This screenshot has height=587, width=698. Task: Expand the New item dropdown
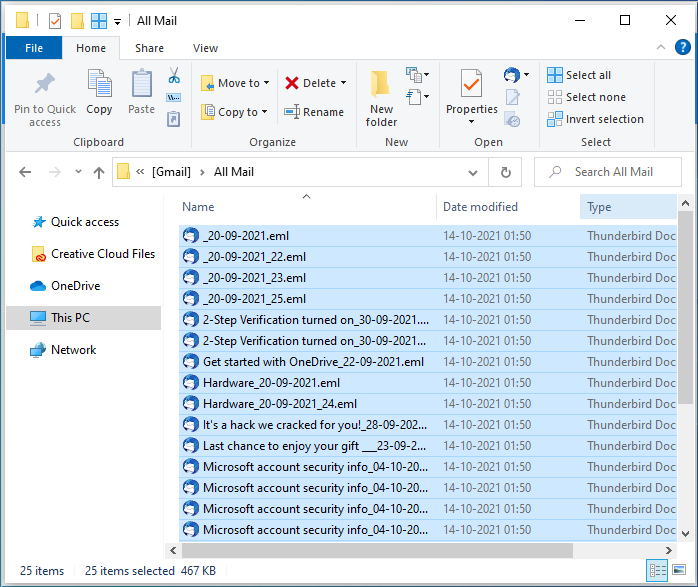point(418,75)
